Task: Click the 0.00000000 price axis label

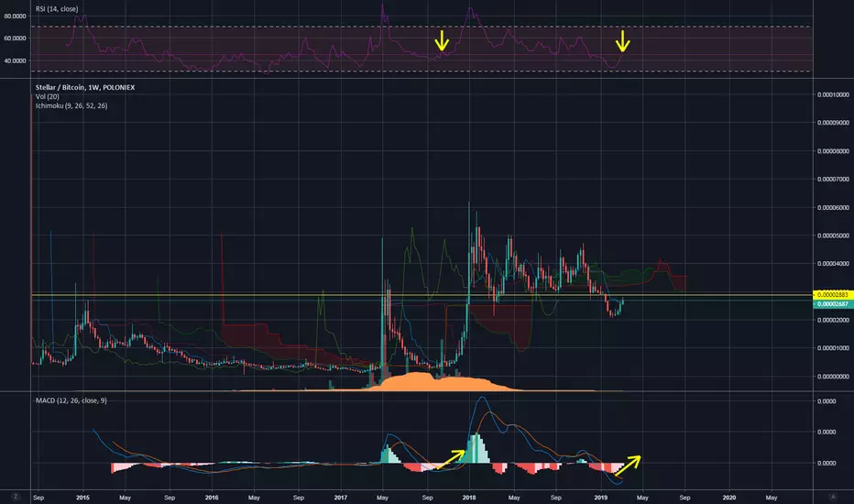Action: (833, 377)
